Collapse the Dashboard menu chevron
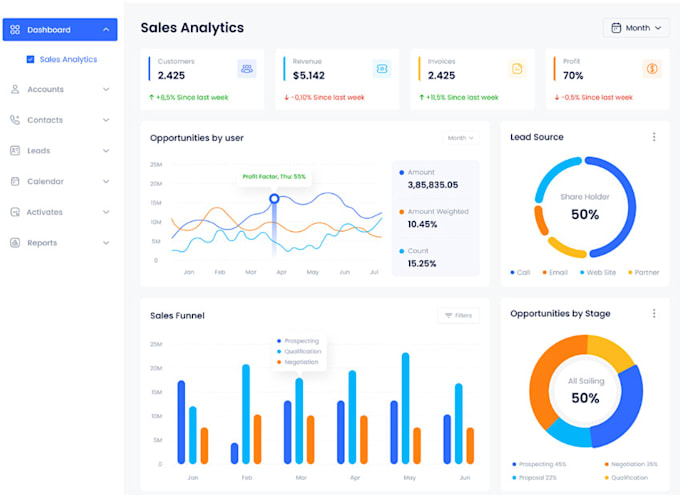This screenshot has width=680, height=495. (x=106, y=30)
